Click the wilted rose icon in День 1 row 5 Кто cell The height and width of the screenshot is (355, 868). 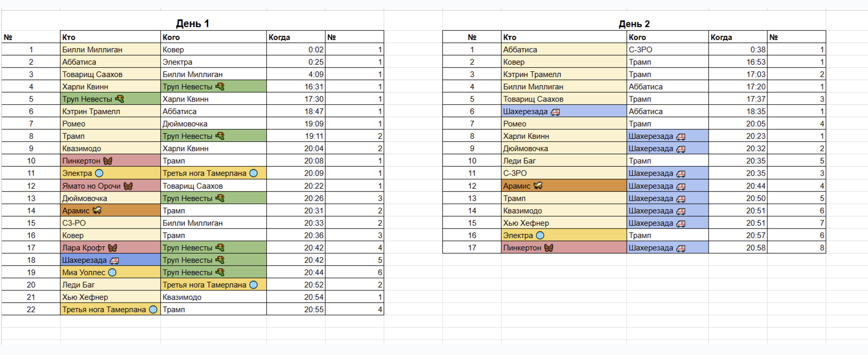pyautogui.click(x=119, y=99)
